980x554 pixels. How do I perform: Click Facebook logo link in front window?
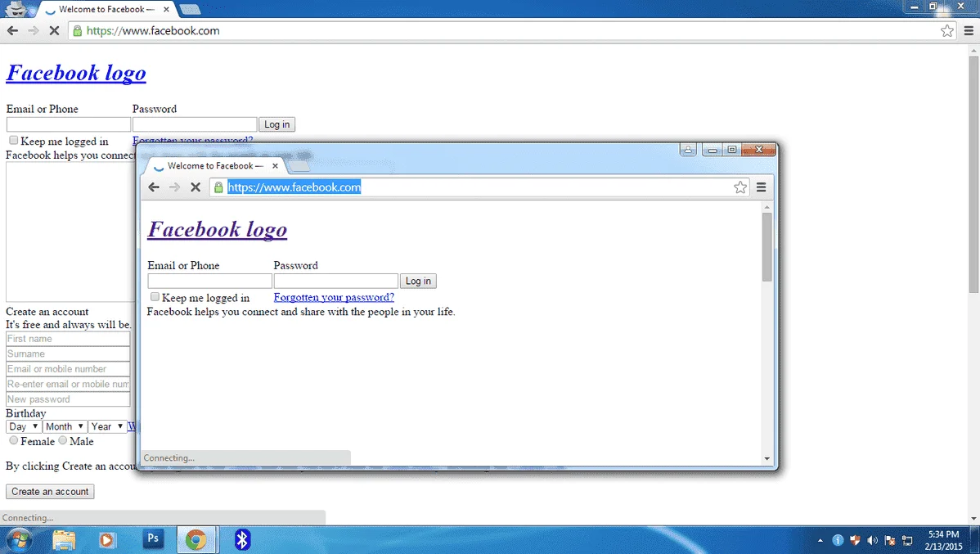pos(218,229)
